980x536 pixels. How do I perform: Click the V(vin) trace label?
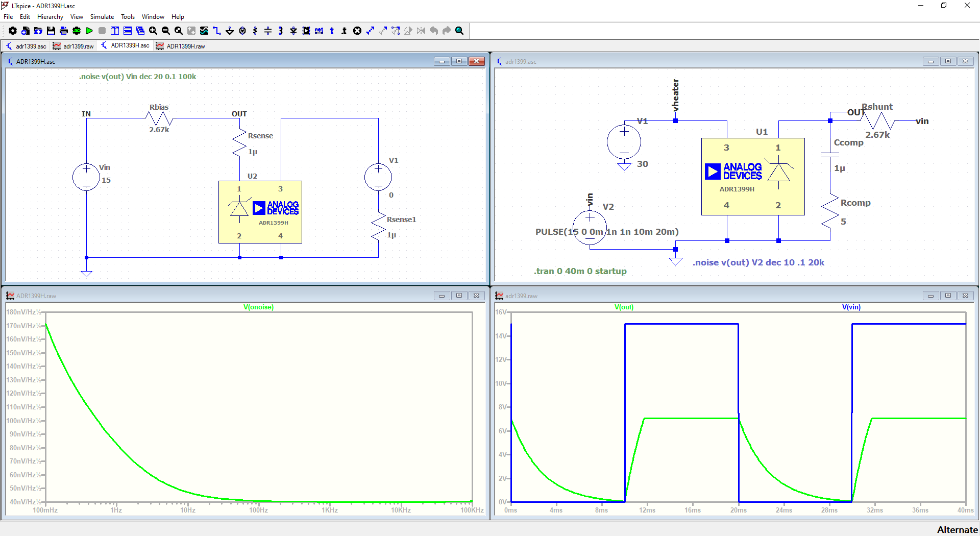(851, 307)
